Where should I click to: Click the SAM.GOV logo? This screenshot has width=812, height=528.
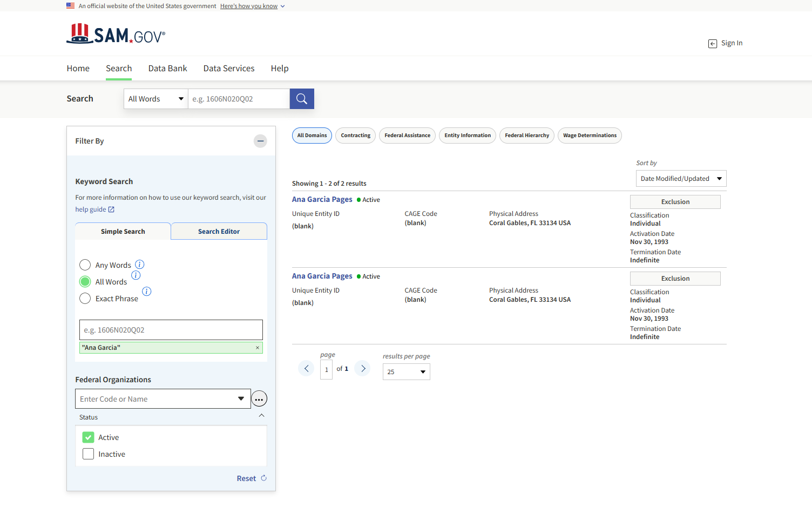pyautogui.click(x=116, y=34)
